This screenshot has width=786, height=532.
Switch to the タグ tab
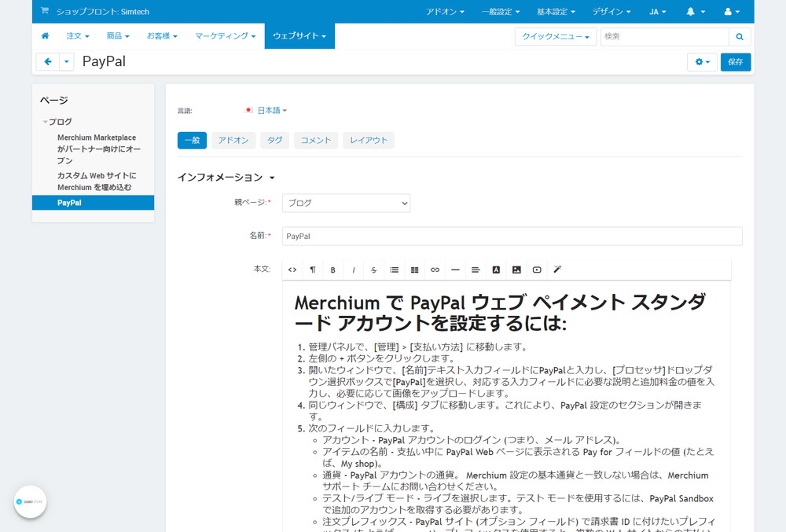click(x=274, y=140)
